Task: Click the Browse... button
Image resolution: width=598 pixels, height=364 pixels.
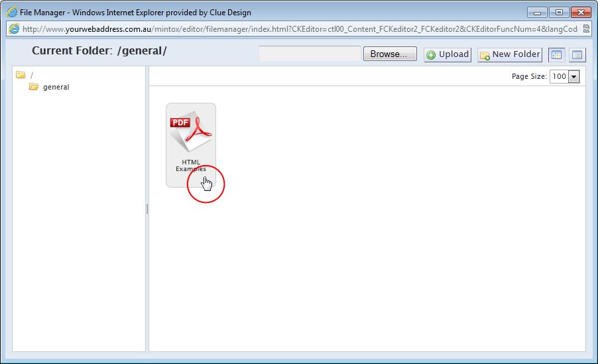Action: tap(390, 54)
